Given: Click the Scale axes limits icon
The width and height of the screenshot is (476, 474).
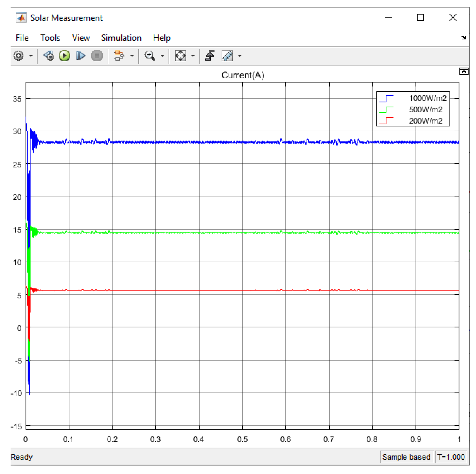Looking at the screenshot, I should 180,56.
